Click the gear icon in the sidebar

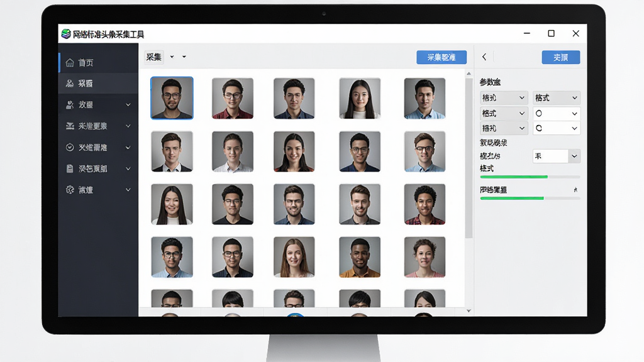[x=70, y=190]
